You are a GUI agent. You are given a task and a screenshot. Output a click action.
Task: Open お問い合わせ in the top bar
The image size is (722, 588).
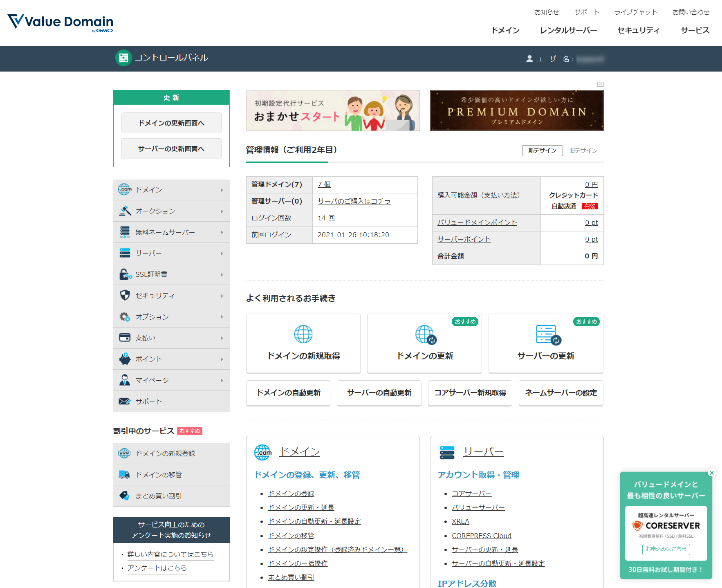[691, 12]
